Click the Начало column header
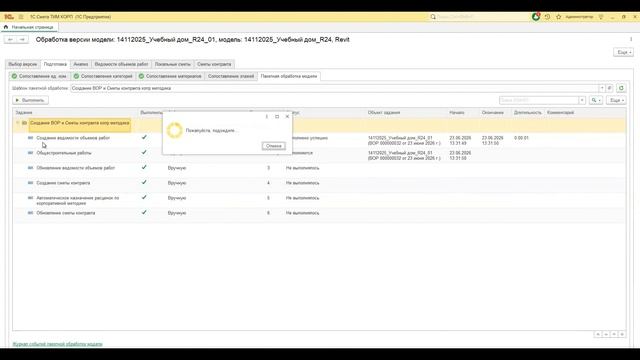The image size is (640, 360). click(463, 112)
